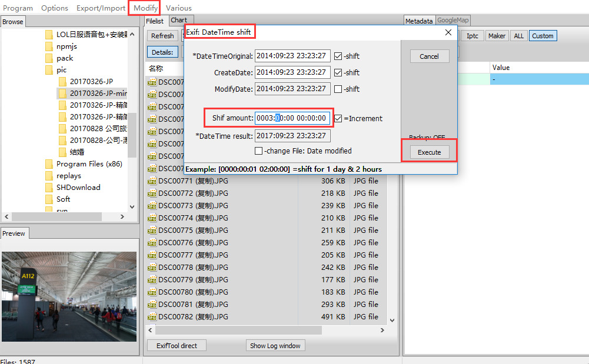
Task: Click JPG icon of DSC00776 (复制).JPG
Action: click(152, 243)
